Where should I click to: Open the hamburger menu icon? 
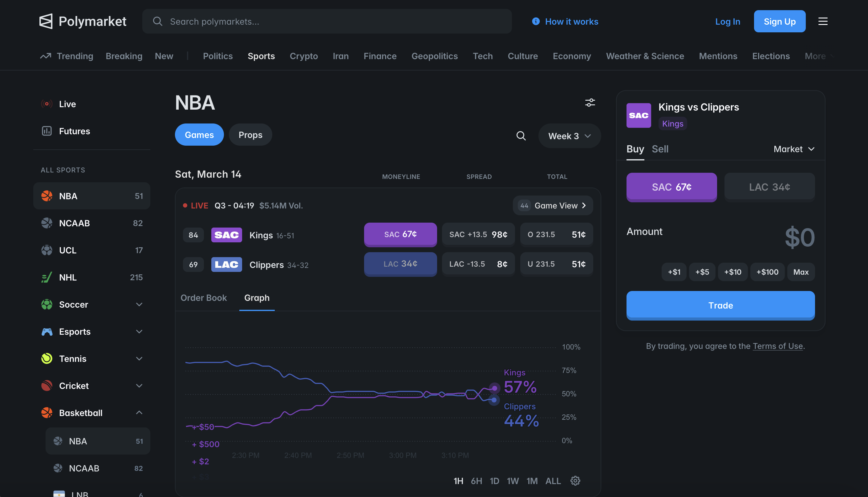coord(823,21)
